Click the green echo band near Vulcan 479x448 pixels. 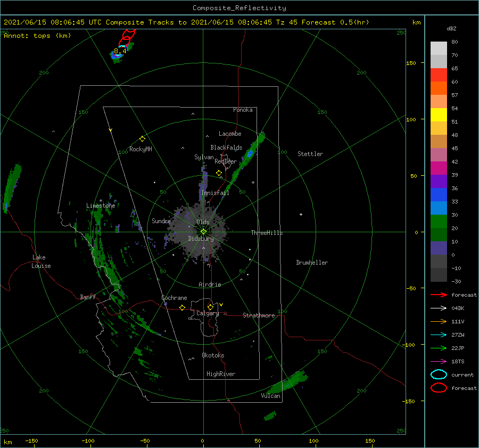[x=287, y=382]
